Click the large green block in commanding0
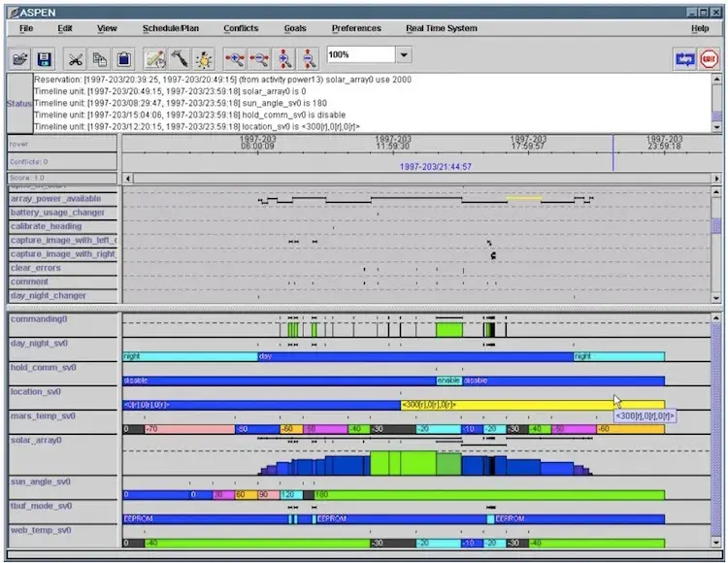Viewport: 728px width, 563px height. (449, 330)
